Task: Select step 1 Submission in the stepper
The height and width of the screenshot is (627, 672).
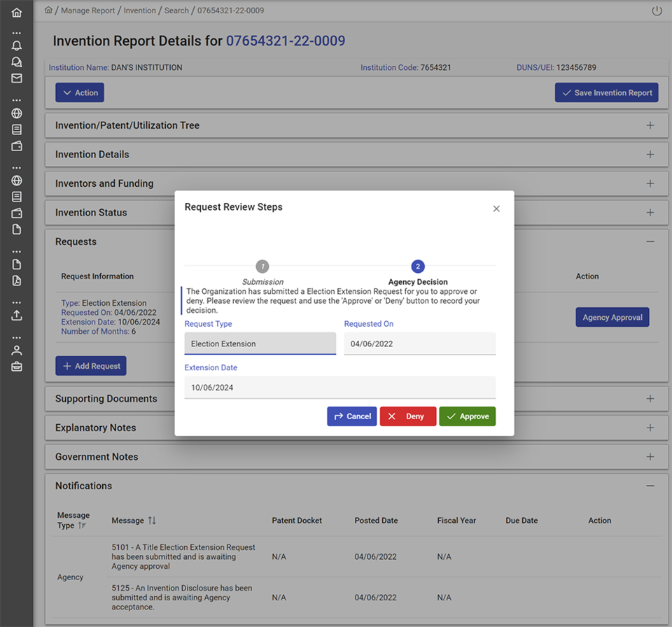Action: tap(262, 267)
